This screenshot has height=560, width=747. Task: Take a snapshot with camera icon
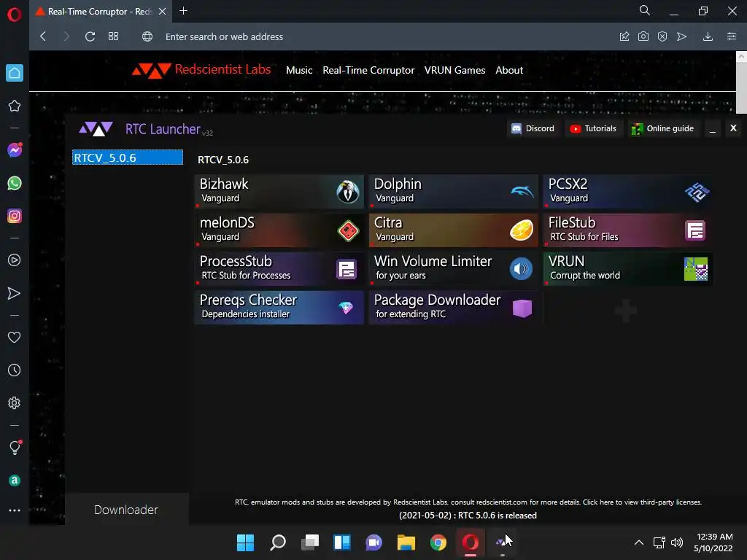(643, 36)
